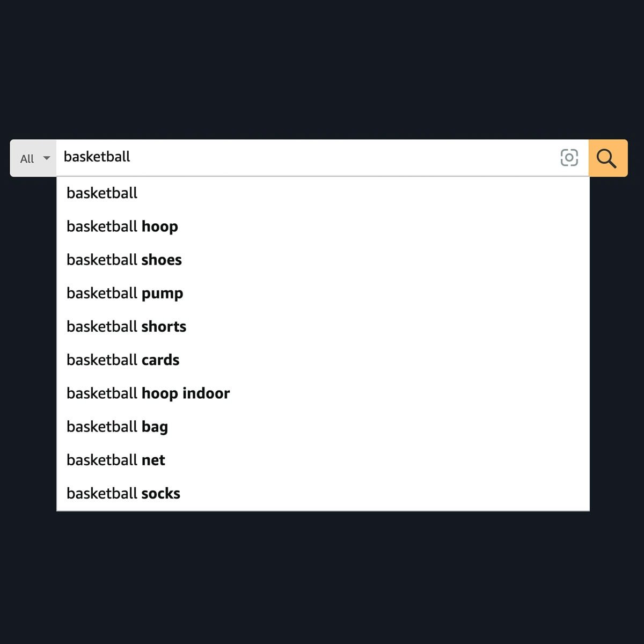Image resolution: width=644 pixels, height=644 pixels.
Task: Select the "basketball hoop indoor" suggestion
Action: click(x=148, y=393)
